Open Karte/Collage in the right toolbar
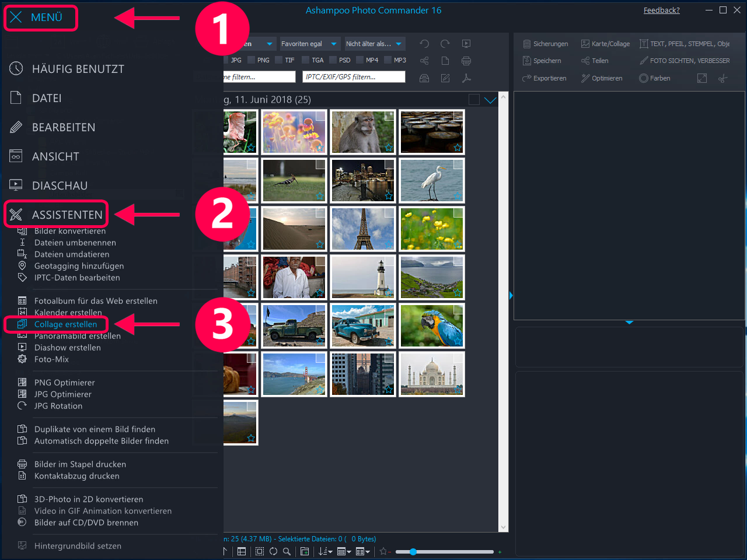Image resolution: width=747 pixels, height=560 pixels. (606, 44)
